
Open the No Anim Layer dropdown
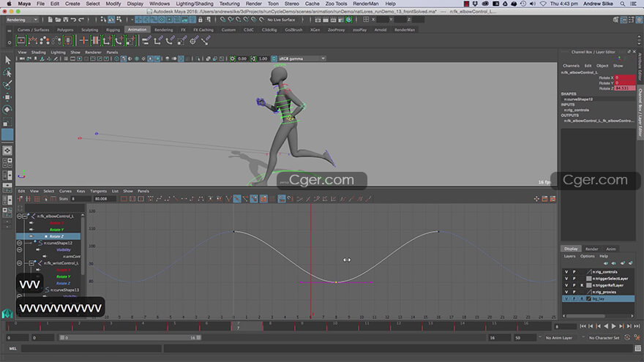tap(561, 338)
